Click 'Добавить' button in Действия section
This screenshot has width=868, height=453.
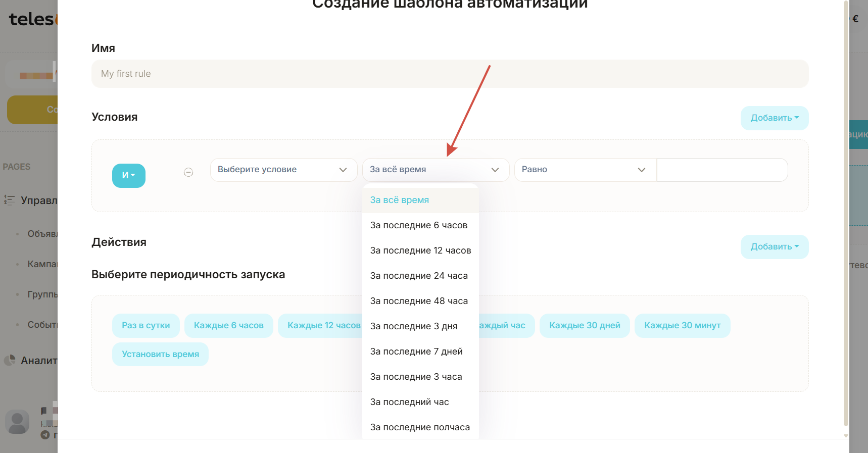(x=774, y=247)
